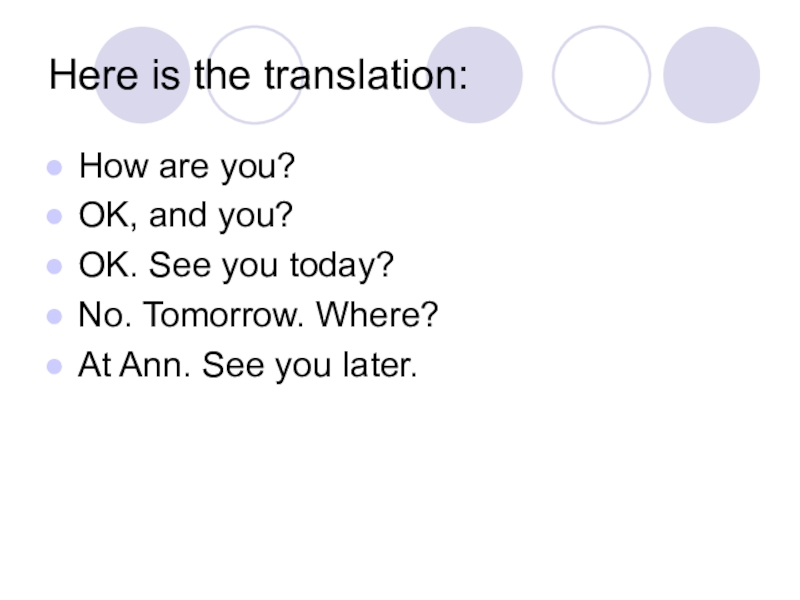800x600 pixels.
Task: Click the word "Where?" in the fourth line
Action: pos(377,316)
